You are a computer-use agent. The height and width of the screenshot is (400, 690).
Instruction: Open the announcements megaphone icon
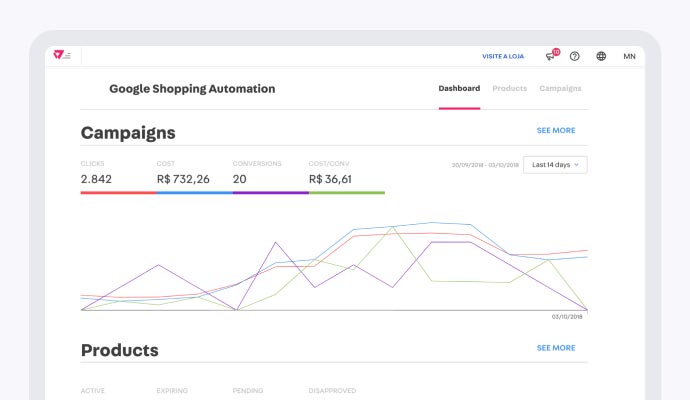pos(552,55)
